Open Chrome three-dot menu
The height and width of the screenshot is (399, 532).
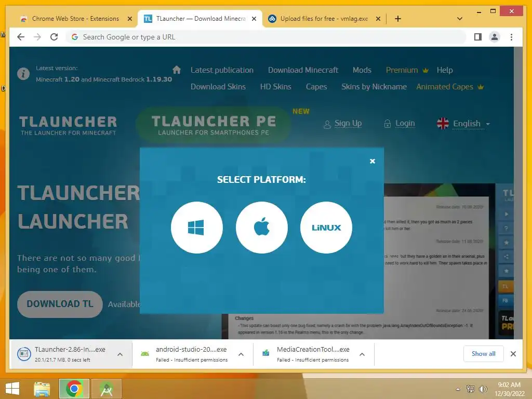(511, 37)
